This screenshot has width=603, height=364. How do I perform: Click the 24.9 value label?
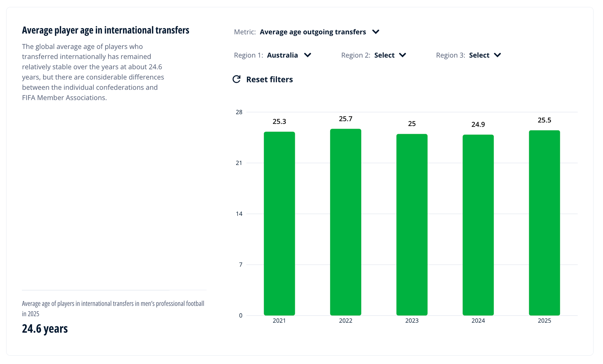point(478,125)
